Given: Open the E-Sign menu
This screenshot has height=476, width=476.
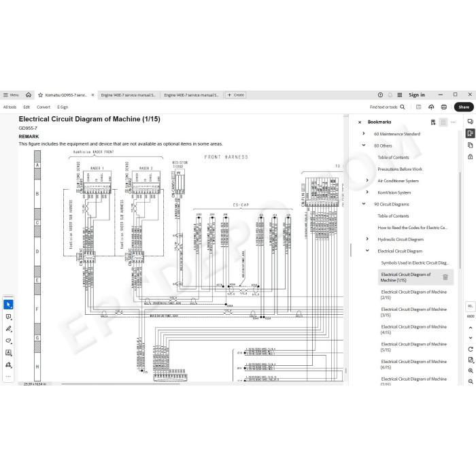Looking at the screenshot, I should (63, 107).
